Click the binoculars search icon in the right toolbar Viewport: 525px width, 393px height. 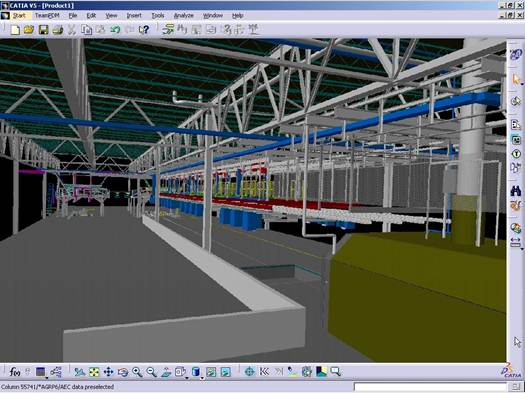tap(516, 191)
